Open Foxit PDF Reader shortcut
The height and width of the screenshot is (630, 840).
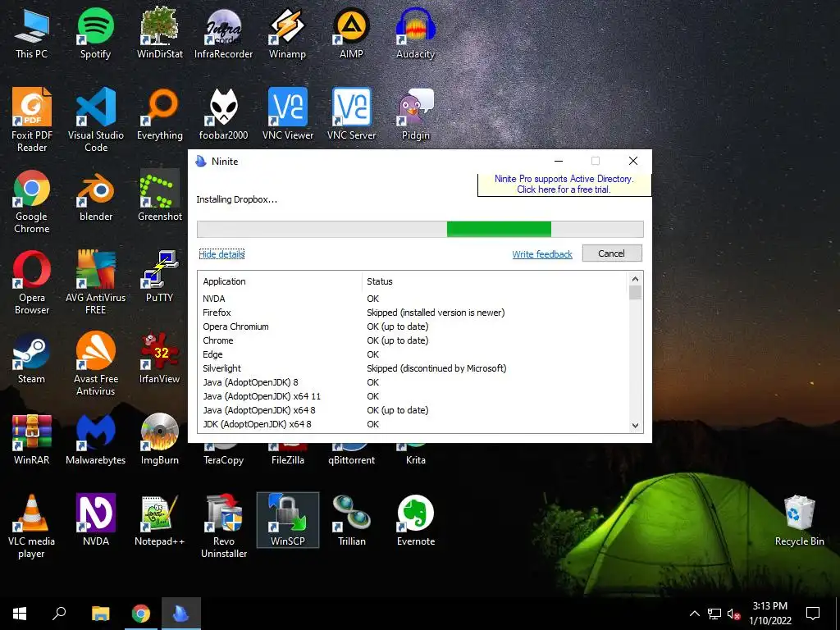32,120
